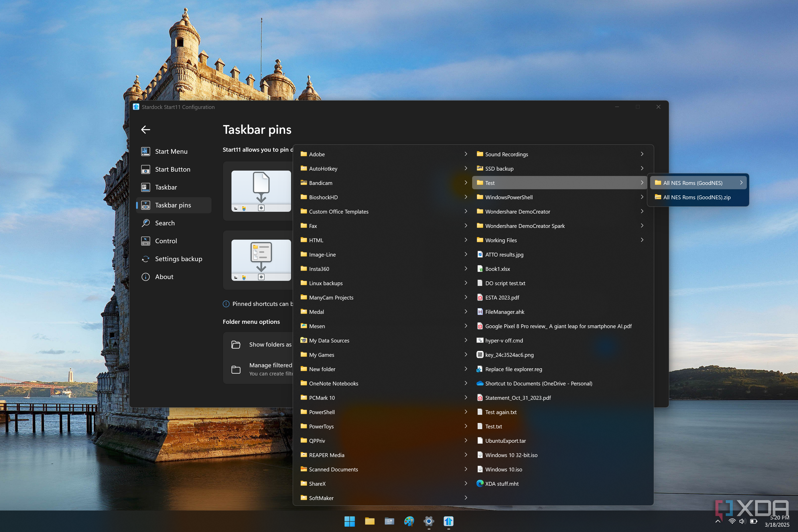Click the Linux backups folder icon

point(304,283)
